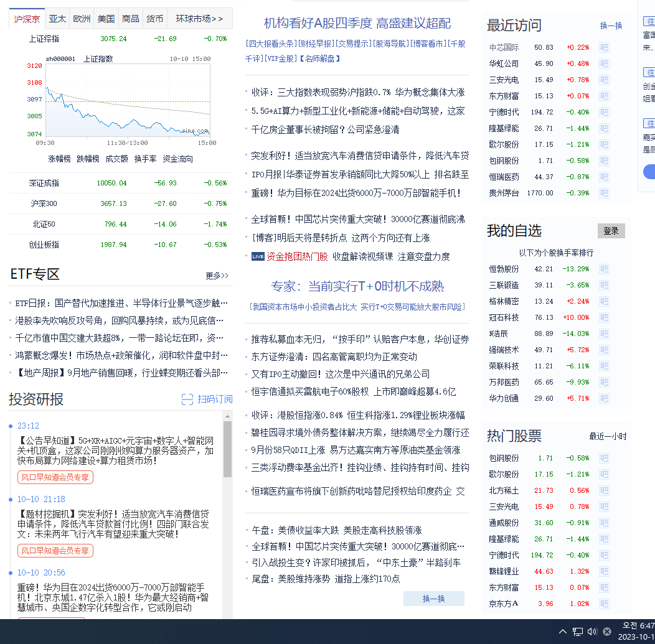Open the 吧 forum icon for N浩辰
655x644 pixels.
click(x=603, y=334)
